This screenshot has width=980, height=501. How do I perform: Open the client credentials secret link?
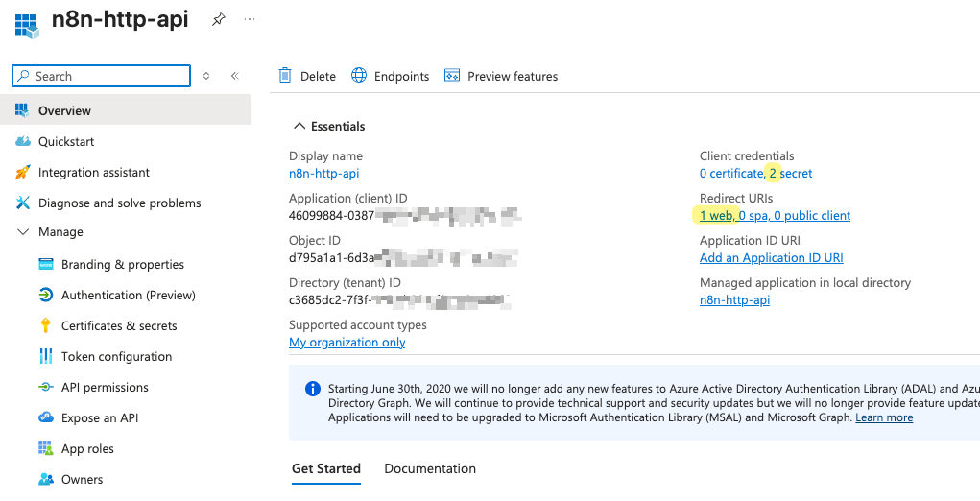790,174
